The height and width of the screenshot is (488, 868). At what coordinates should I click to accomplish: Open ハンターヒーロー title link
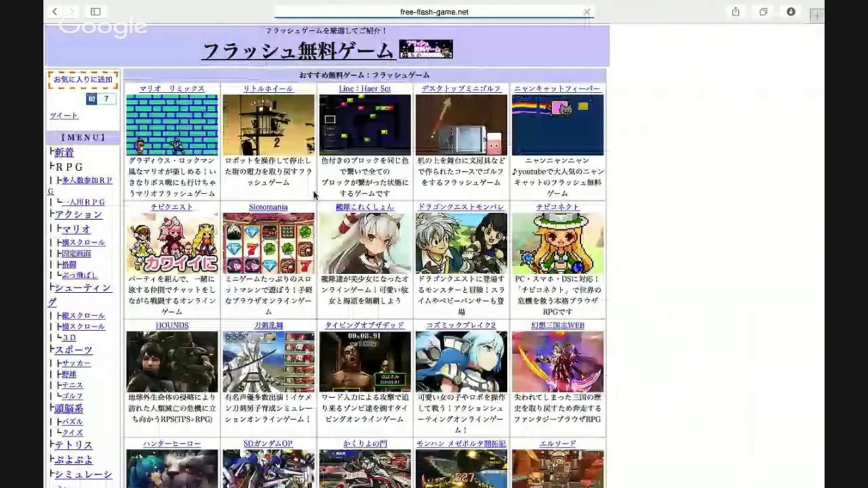(x=172, y=444)
